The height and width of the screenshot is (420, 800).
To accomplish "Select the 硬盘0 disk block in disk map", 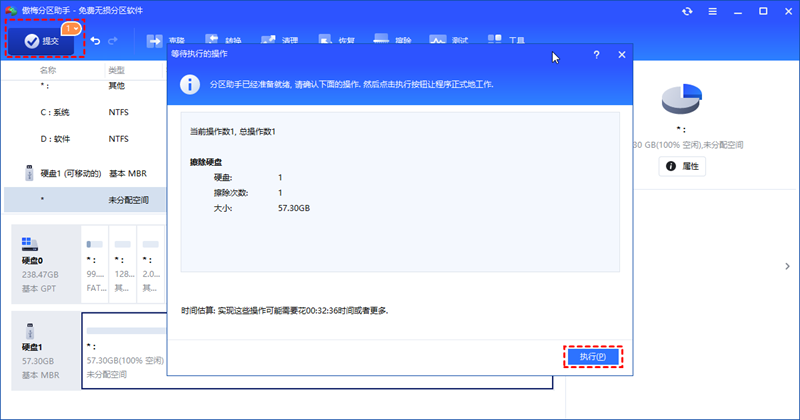I will point(46,264).
